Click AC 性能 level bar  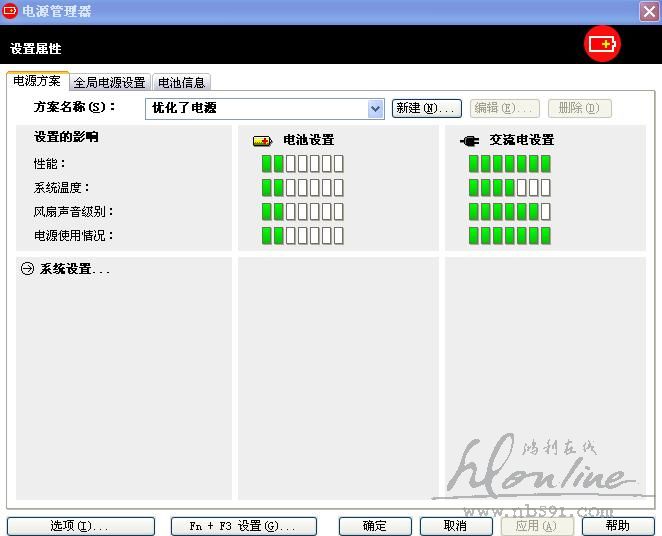tap(510, 164)
